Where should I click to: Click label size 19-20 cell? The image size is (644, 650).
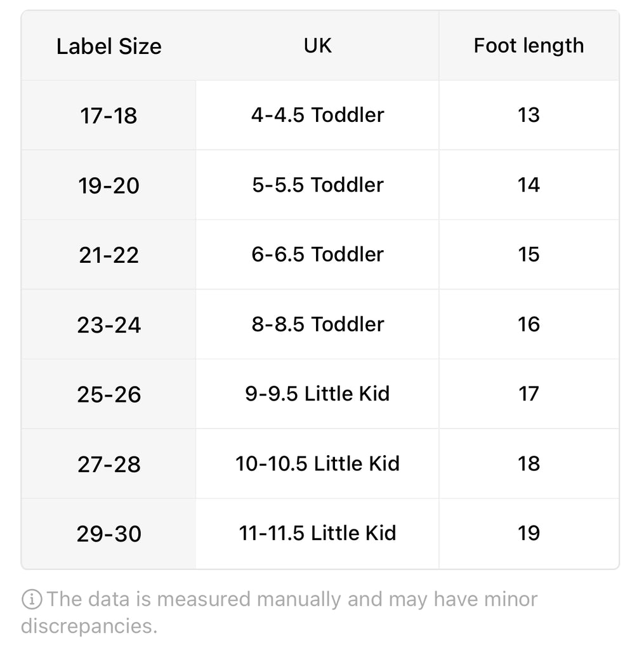[108, 185]
